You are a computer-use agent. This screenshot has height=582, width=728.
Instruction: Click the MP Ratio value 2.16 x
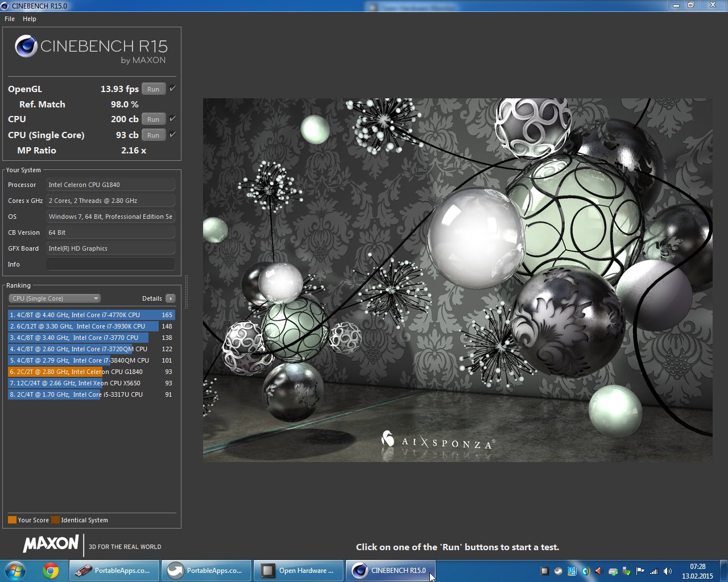coord(134,151)
